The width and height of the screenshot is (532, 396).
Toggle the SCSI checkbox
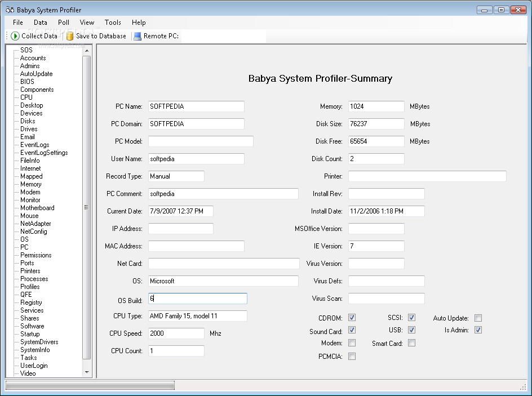click(x=411, y=318)
